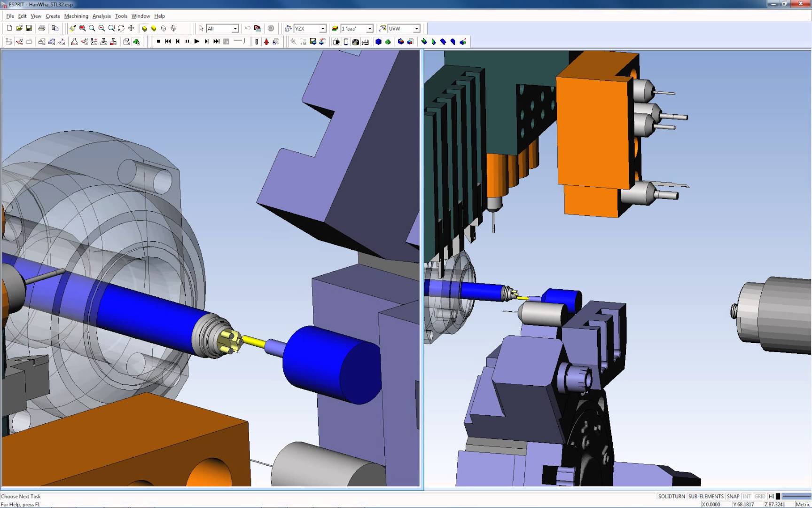Open the Machining menu
The height and width of the screenshot is (508, 812).
pyautogui.click(x=76, y=16)
